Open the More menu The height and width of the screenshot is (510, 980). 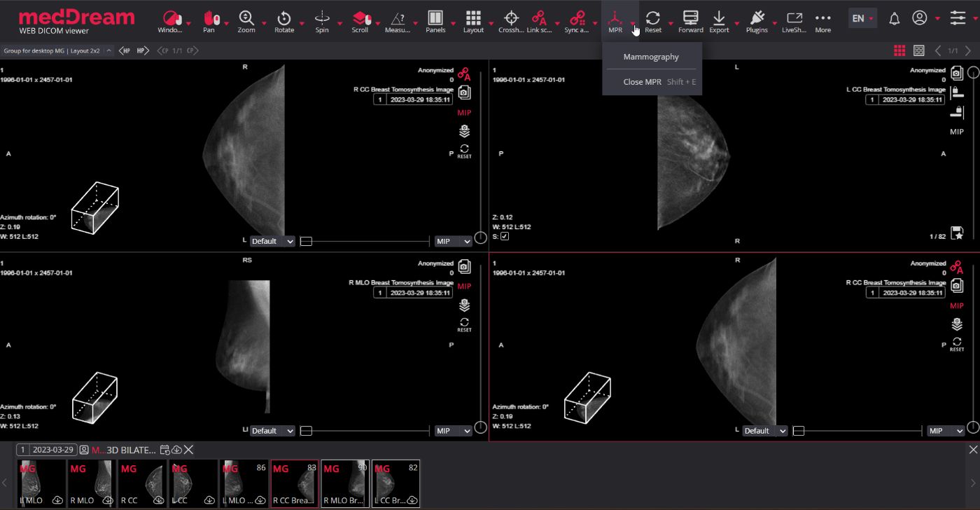(x=823, y=20)
